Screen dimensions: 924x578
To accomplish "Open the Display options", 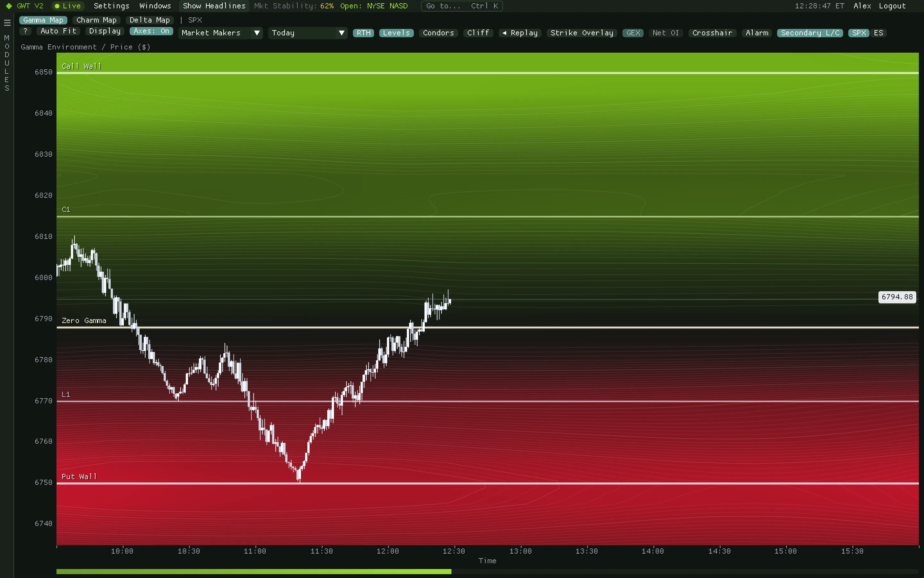I will [x=105, y=31].
